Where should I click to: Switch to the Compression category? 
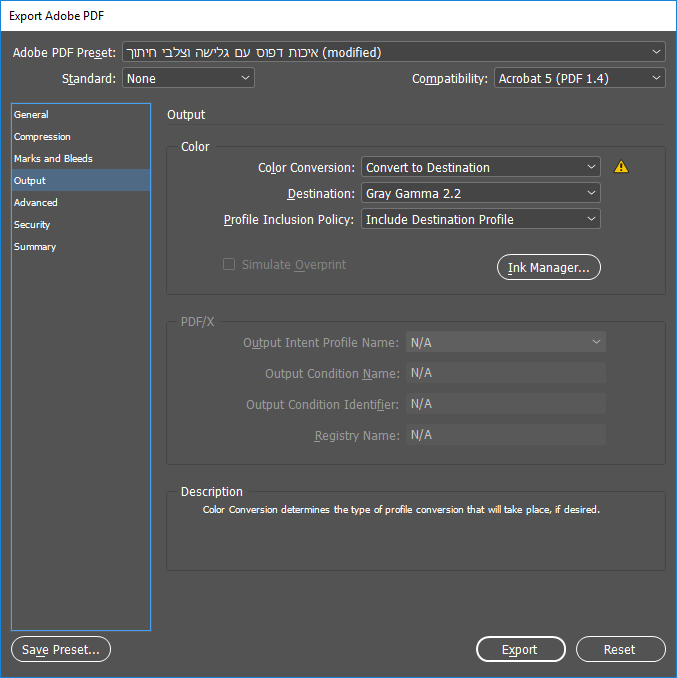[x=81, y=137]
